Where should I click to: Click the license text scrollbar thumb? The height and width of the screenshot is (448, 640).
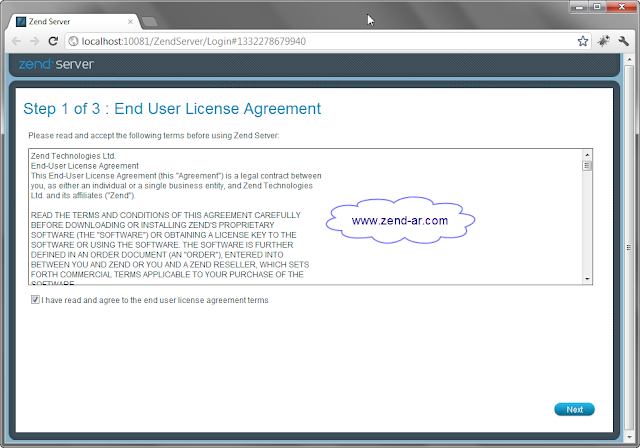click(587, 166)
